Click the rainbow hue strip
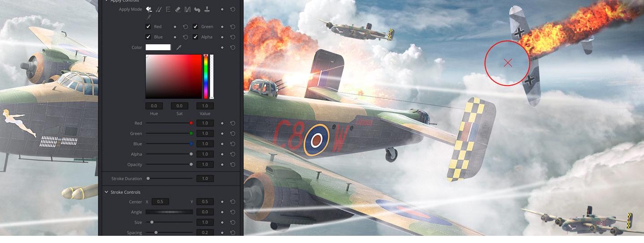Viewport: 644px width, 243px height. pos(206,77)
